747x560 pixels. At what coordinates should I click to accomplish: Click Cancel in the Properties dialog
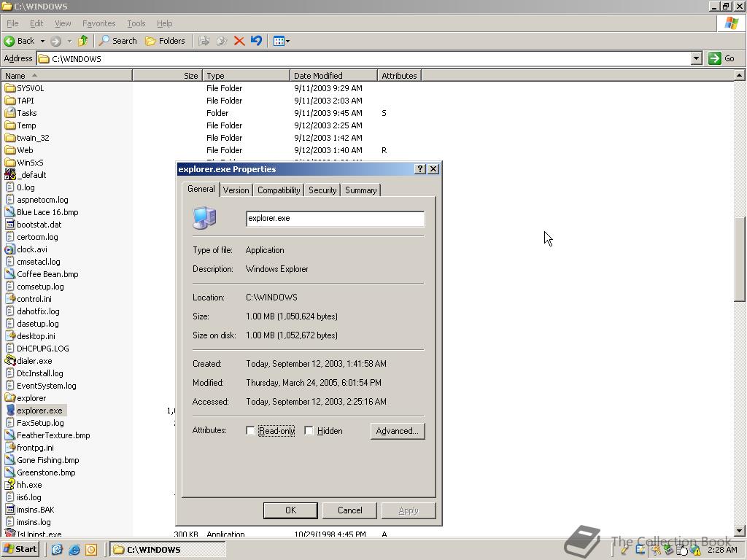pyautogui.click(x=349, y=510)
